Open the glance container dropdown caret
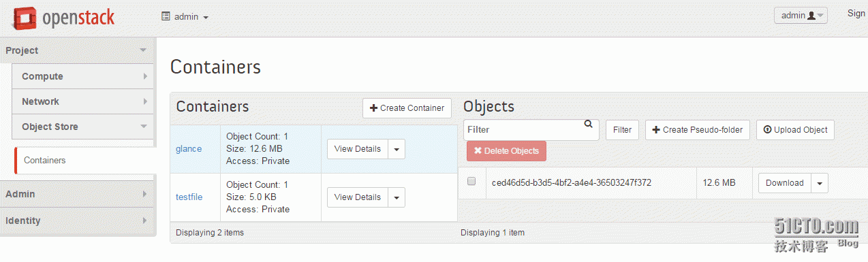The image size is (868, 262). 397,149
